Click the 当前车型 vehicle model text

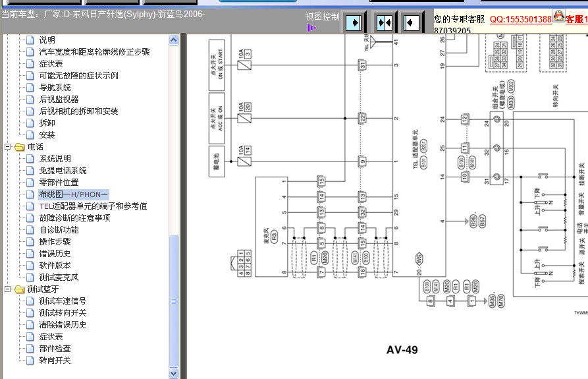click(x=103, y=15)
